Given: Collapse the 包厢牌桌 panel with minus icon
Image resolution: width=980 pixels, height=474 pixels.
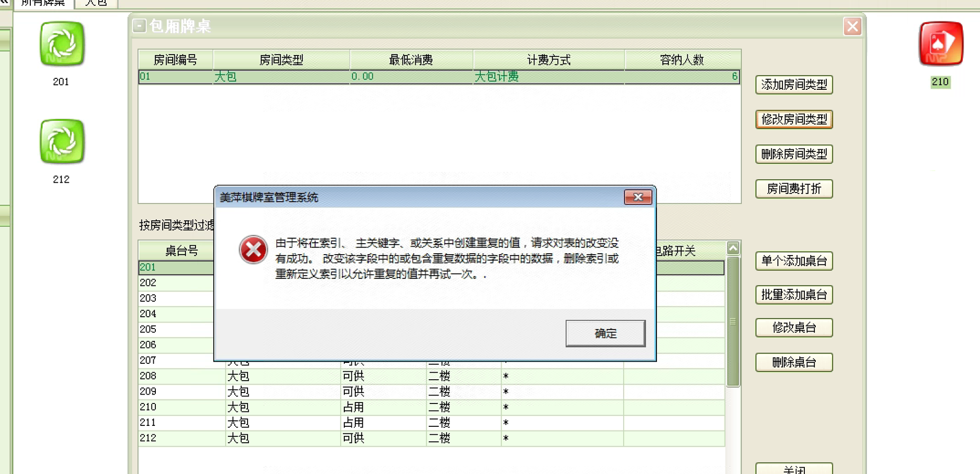Looking at the screenshot, I should click(139, 26).
